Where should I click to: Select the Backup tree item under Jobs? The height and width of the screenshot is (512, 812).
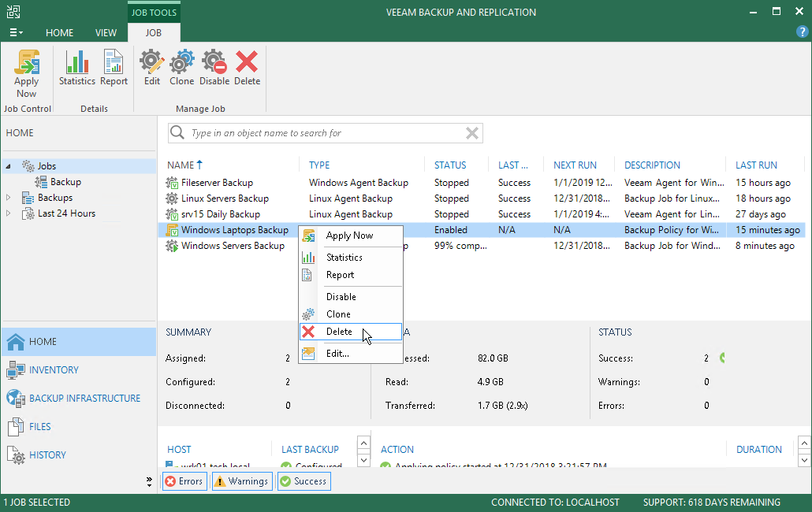pyautogui.click(x=65, y=182)
